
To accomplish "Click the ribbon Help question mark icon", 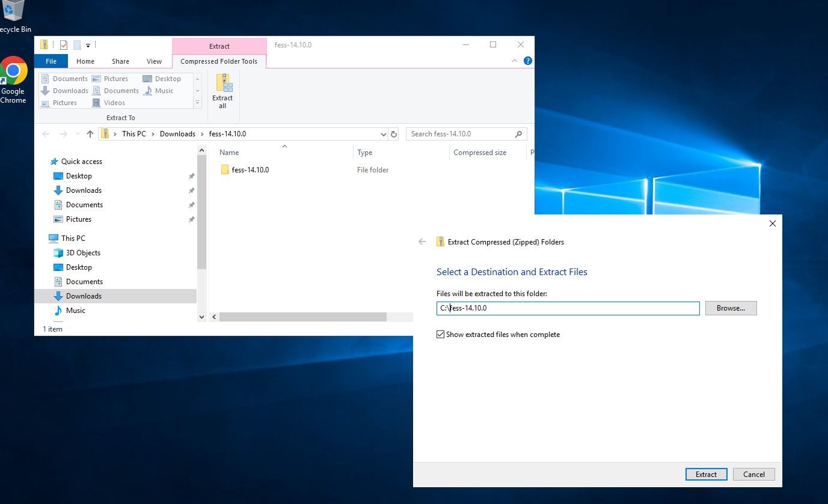I will [527, 61].
